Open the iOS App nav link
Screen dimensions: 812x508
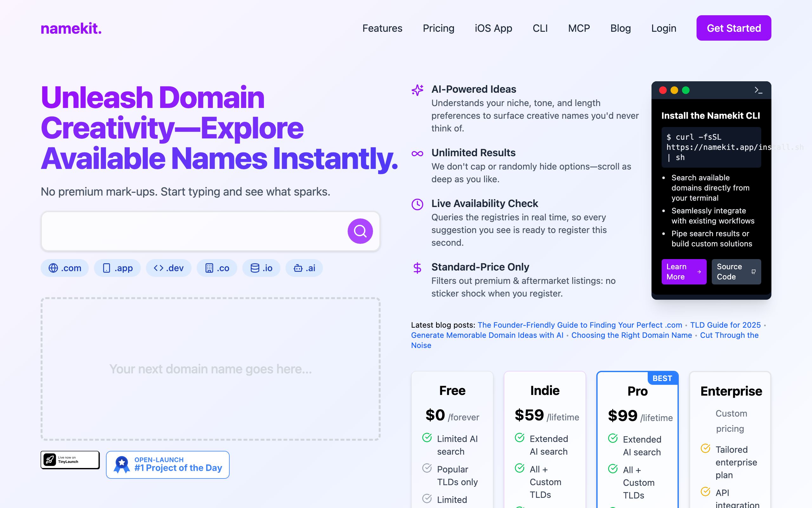coord(493,28)
